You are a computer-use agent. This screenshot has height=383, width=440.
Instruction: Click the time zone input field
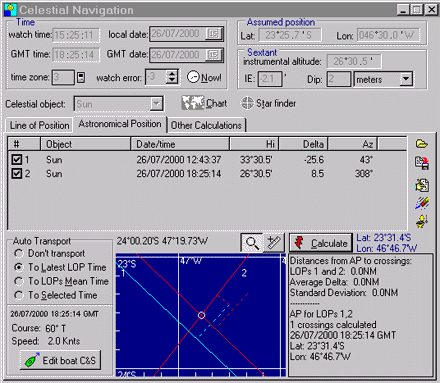(x=63, y=78)
